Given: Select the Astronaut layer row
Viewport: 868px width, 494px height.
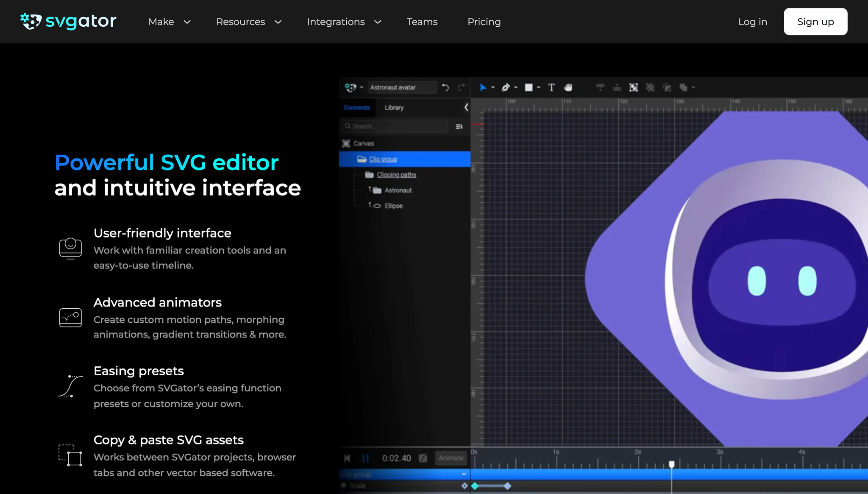Looking at the screenshot, I should pos(405,190).
